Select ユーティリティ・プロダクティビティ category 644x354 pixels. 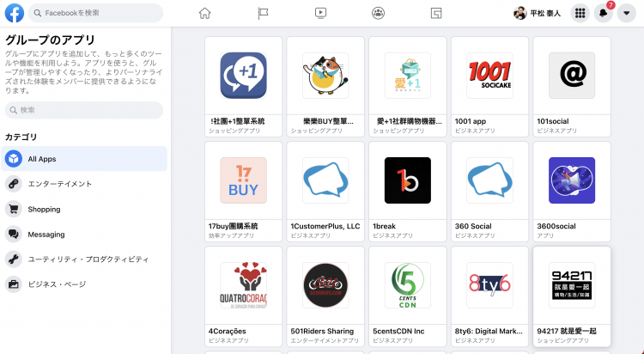point(84,259)
